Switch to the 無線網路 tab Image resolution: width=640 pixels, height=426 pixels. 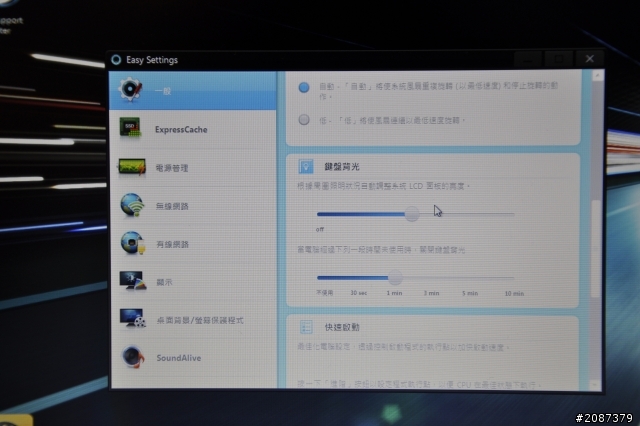pyautogui.click(x=193, y=206)
